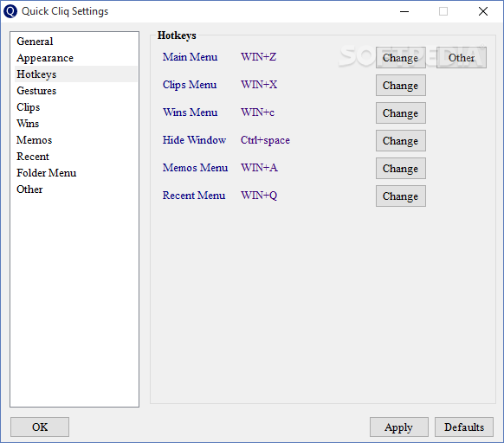Open the General settings category

(x=76, y=42)
